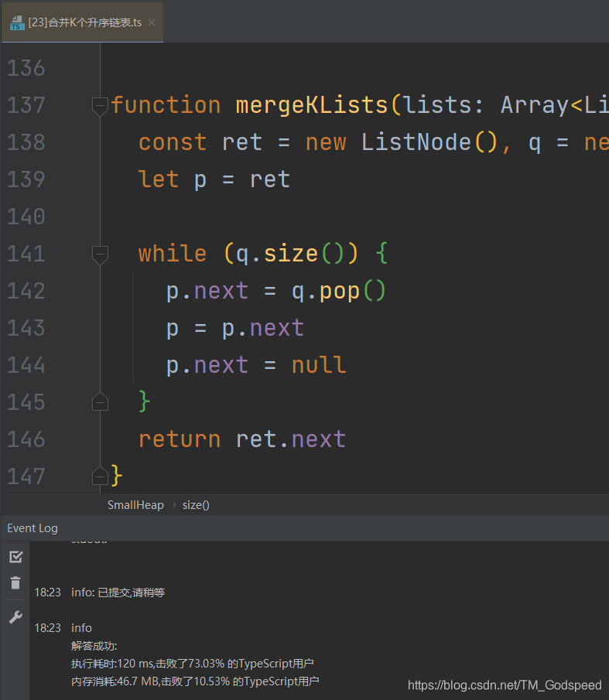
Task: Click the '内存消耗:46.7 MB' log line
Action: pyautogui.click(x=115, y=681)
